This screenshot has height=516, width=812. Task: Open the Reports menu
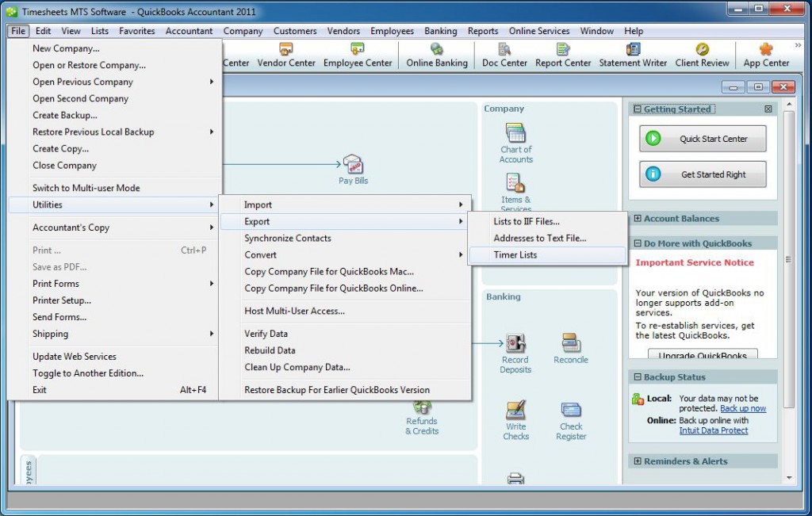tap(483, 31)
